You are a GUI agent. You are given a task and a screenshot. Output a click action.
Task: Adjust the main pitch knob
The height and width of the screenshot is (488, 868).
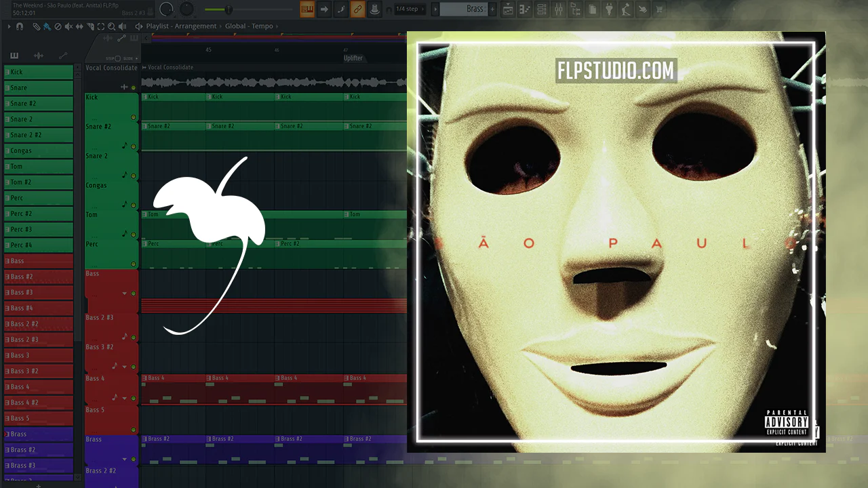[x=186, y=9]
